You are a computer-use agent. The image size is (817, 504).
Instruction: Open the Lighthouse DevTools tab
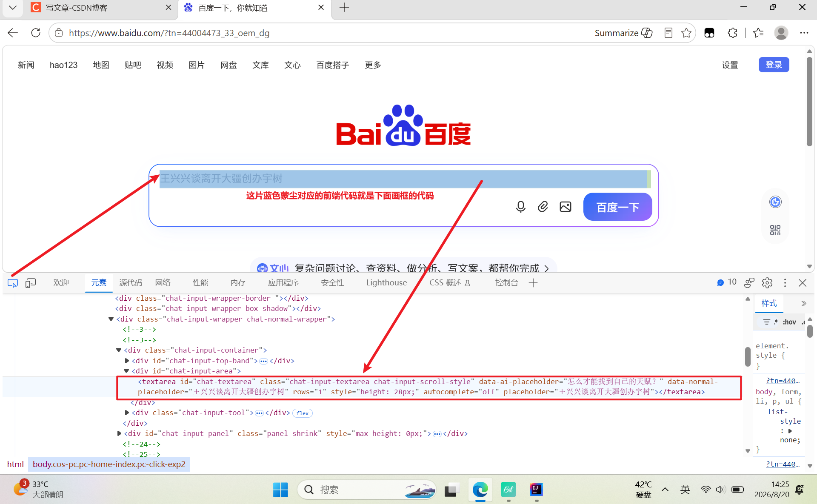tap(386, 283)
